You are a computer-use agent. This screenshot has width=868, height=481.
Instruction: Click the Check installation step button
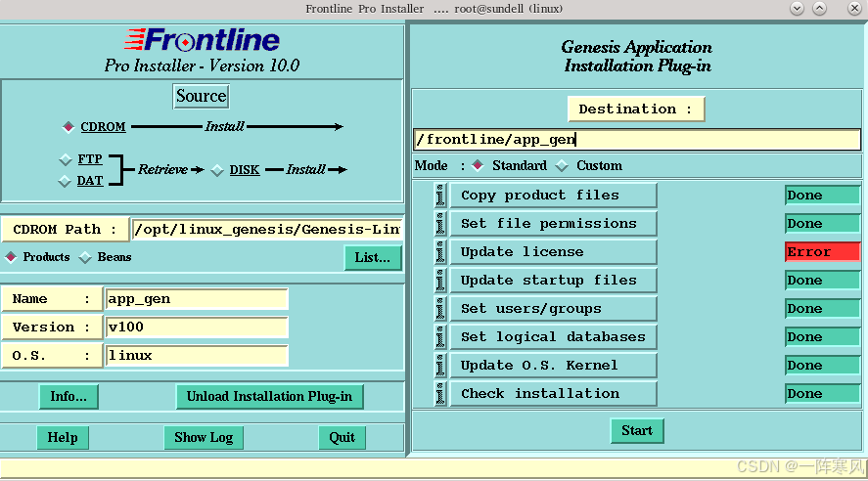click(x=553, y=394)
